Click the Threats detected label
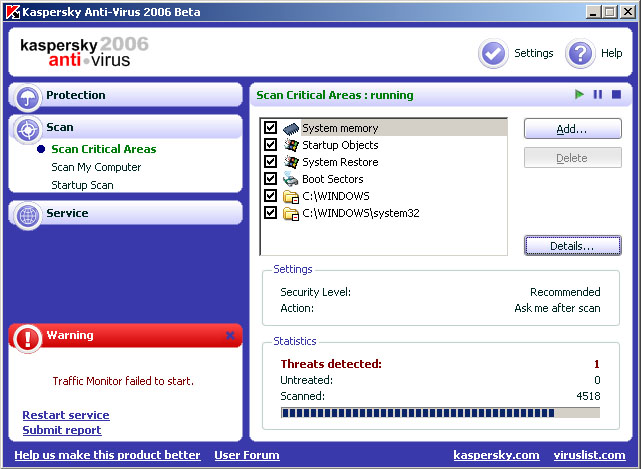Screen dimensions: 641x469 (x=331, y=364)
